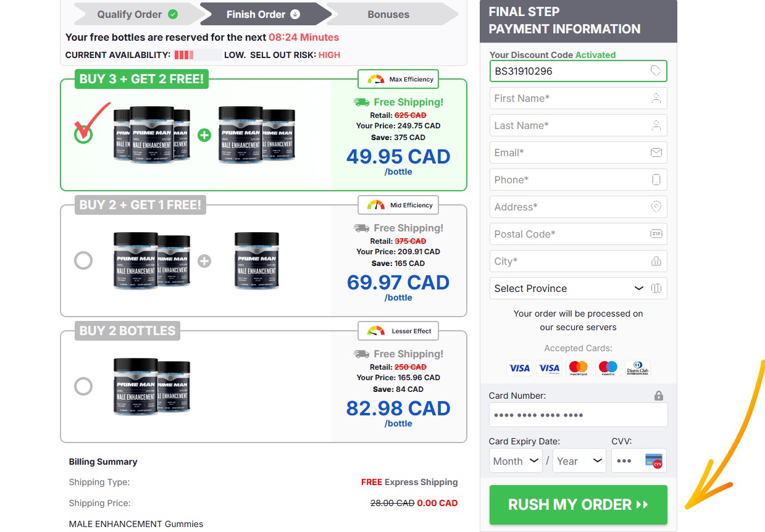Click the green truck icon by Free Shipping
This screenshot has width=765, height=532.
click(x=361, y=102)
